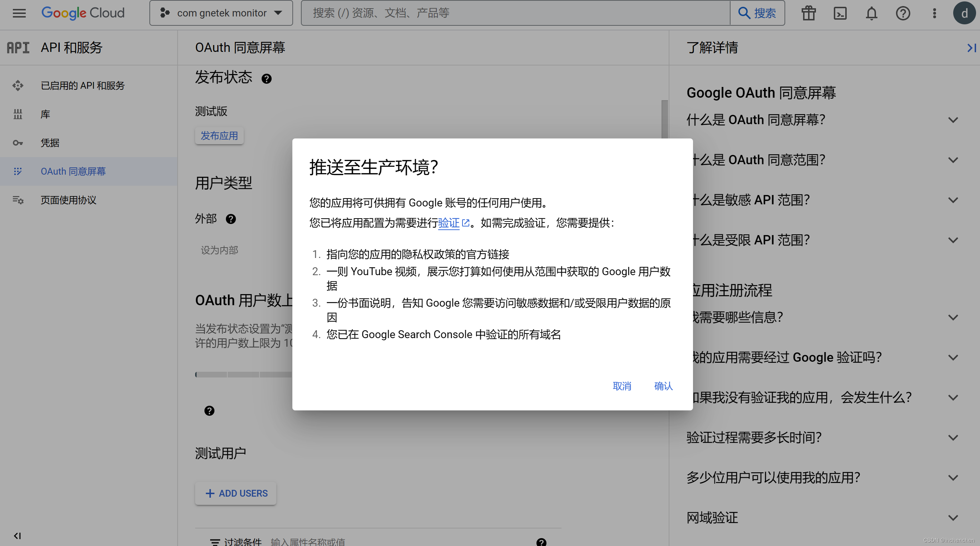Screen dimensions: 980x546
Task: Click the 搜索 magnifier button
Action: pyautogui.click(x=757, y=13)
